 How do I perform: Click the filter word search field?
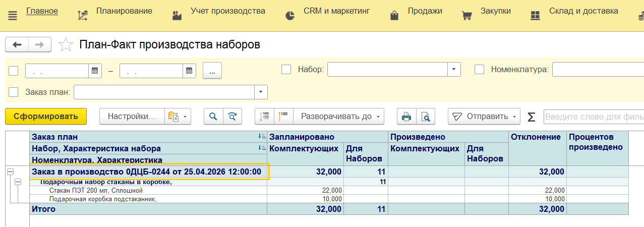pyautogui.click(x=593, y=117)
